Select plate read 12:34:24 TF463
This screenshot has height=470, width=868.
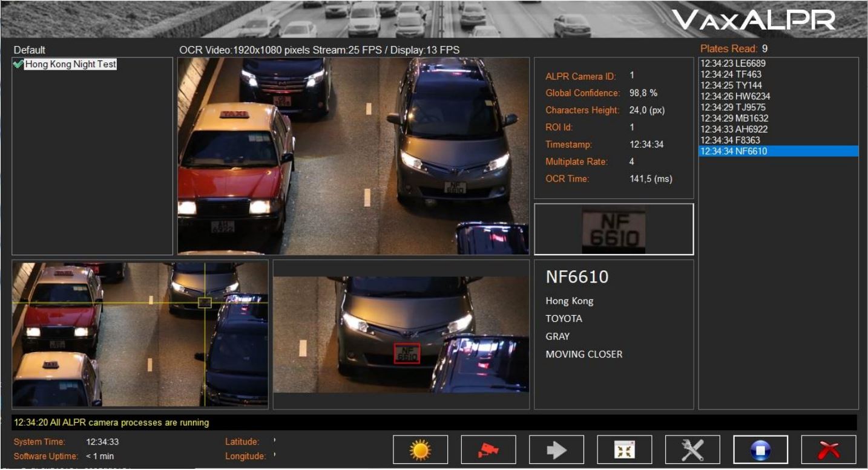tap(731, 74)
